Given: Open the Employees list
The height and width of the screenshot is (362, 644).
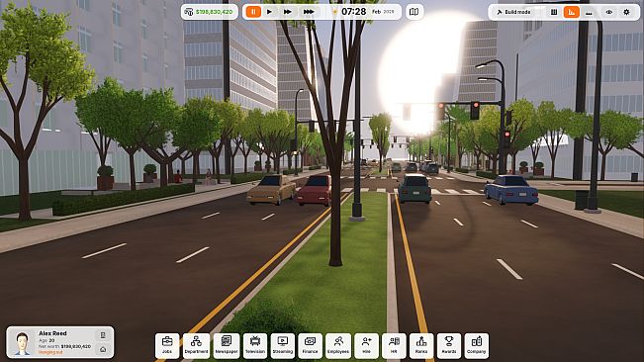Looking at the screenshot, I should point(338,345).
